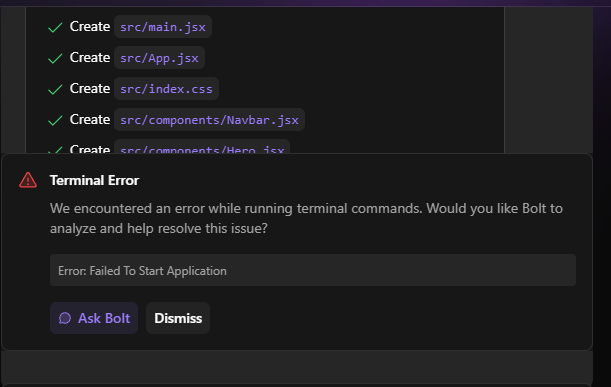Screen dimensions: 611x387
Task: Open the src/index.css file chip
Action: coord(166,89)
